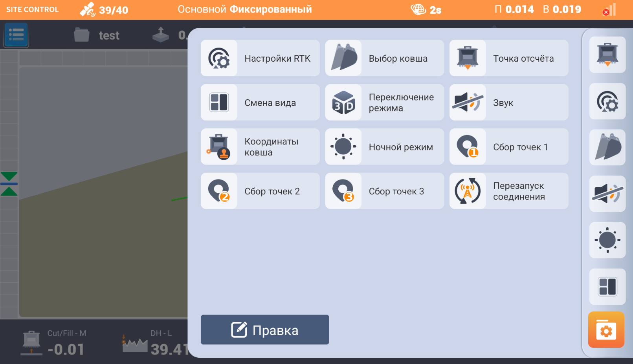Screen dimensions: 633x364
Task: Click the sidebar mute sound shortcut icon
Action: [x=607, y=194]
